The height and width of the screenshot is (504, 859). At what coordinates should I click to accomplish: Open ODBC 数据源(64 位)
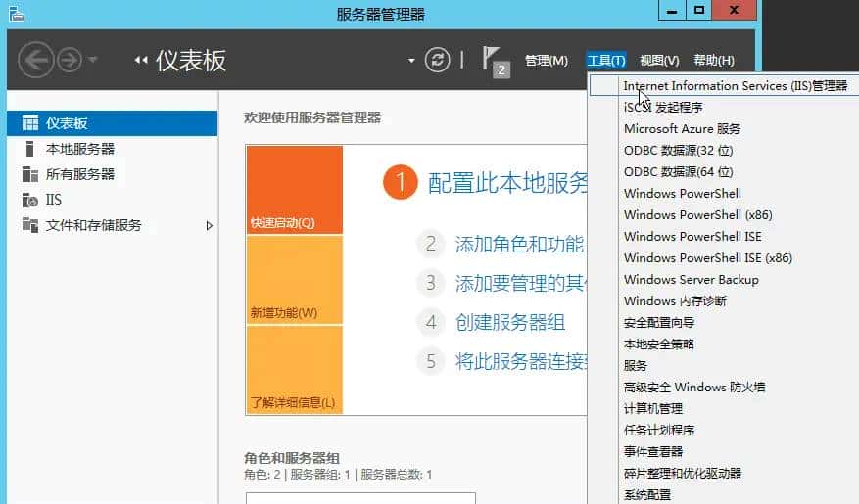tap(678, 172)
